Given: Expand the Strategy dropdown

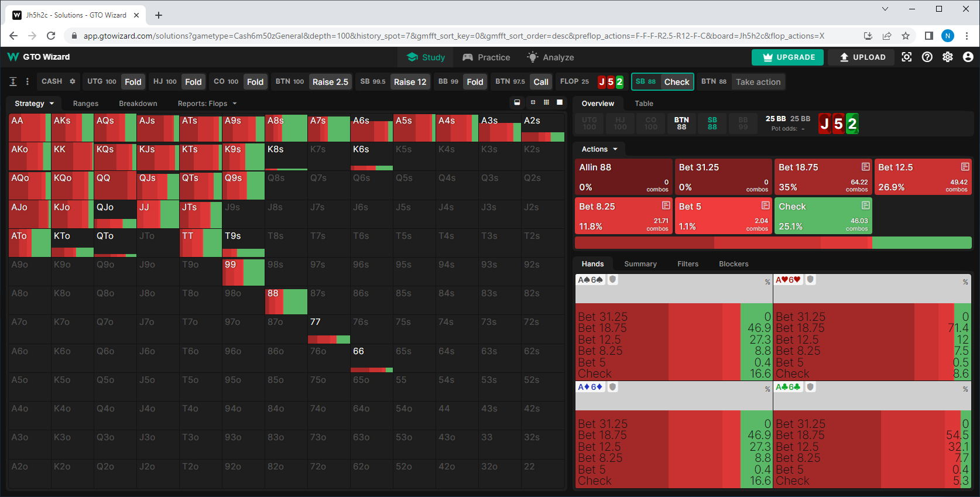Looking at the screenshot, I should pos(34,104).
